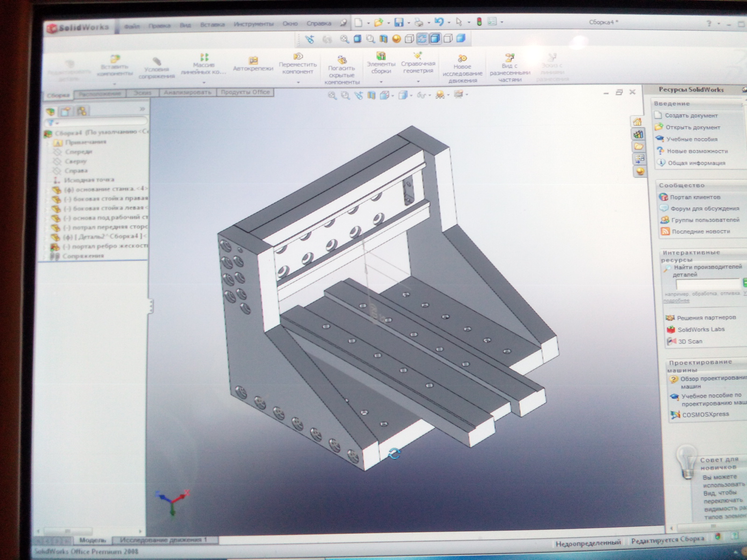Open the dropdown under Элементы сборки

pos(381,82)
